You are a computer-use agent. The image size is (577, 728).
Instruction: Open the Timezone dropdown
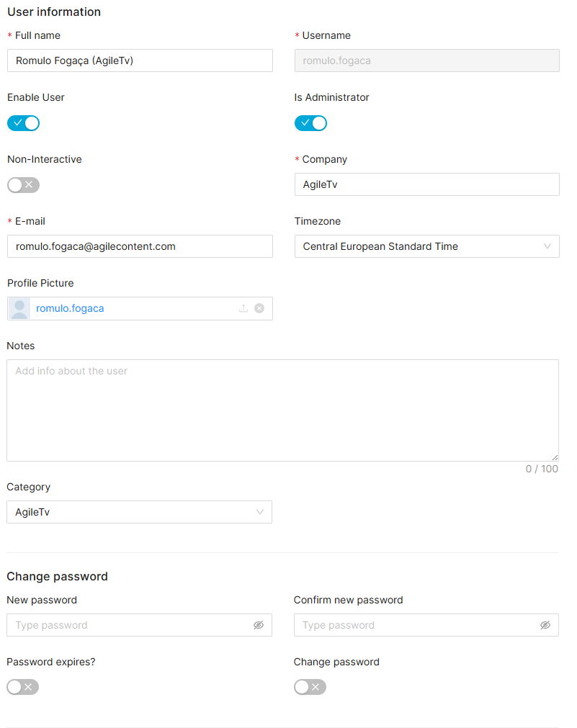pyautogui.click(x=418, y=246)
